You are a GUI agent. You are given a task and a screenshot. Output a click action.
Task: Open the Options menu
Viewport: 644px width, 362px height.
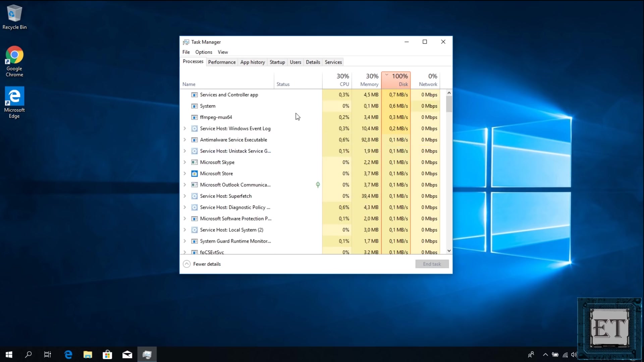[204, 52]
